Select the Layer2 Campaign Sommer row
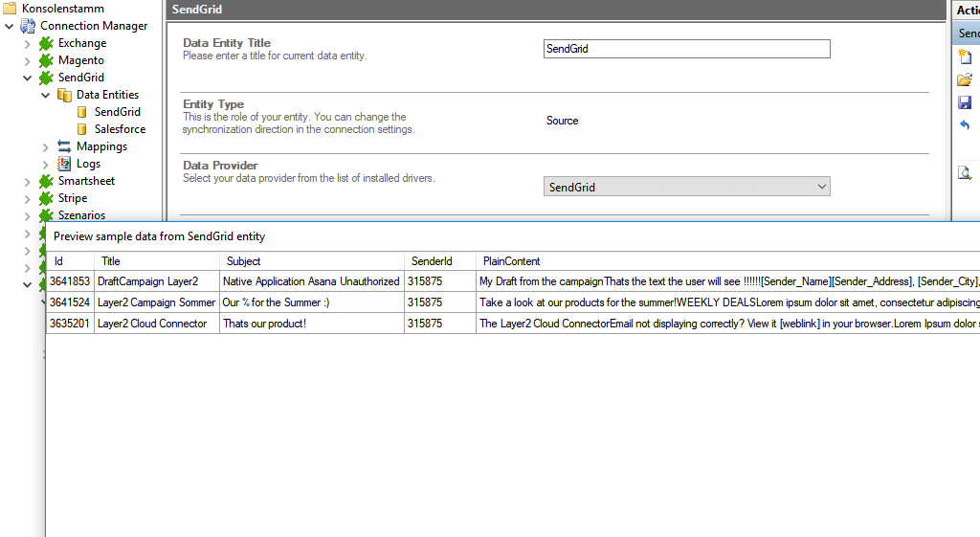The height and width of the screenshot is (537, 980). pyautogui.click(x=156, y=302)
